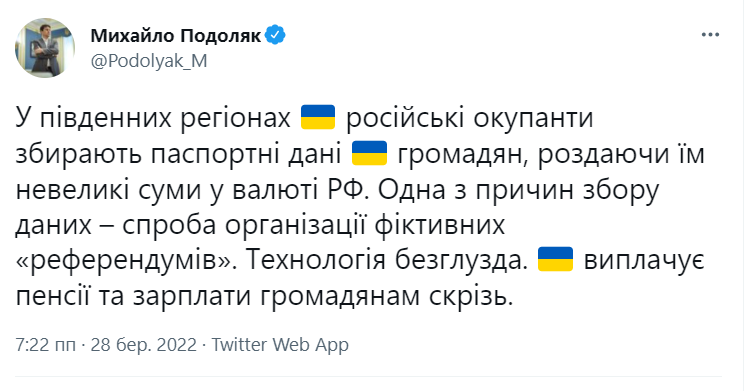This screenshot has width=750, height=391.
Task: Click the flag emoji after "паспортні дані"
Action: point(369,153)
